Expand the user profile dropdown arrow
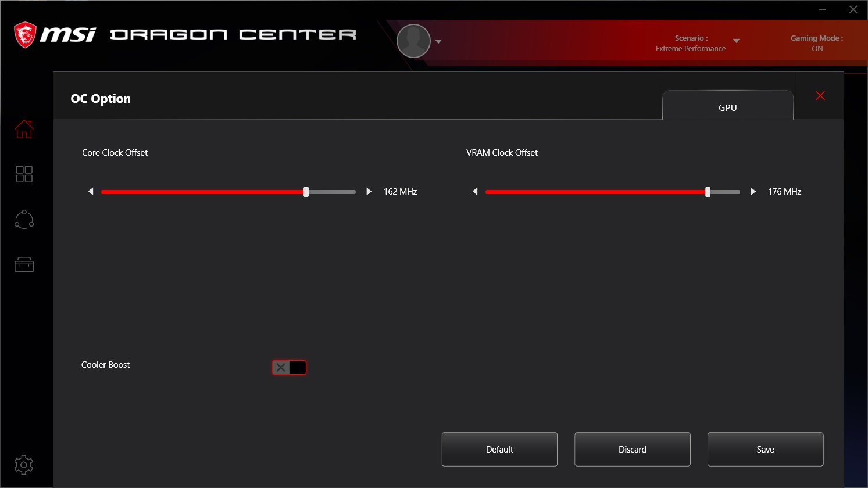 [438, 42]
